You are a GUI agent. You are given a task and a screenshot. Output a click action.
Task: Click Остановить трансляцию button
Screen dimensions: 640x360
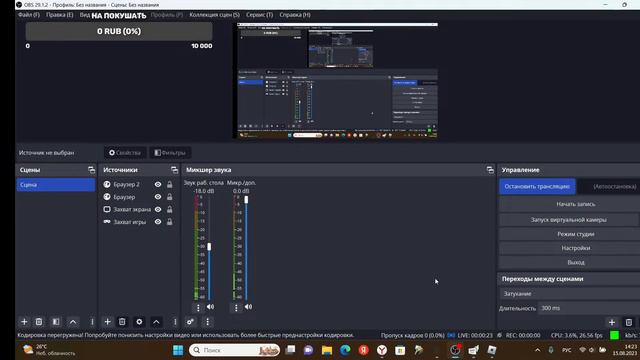click(x=537, y=187)
